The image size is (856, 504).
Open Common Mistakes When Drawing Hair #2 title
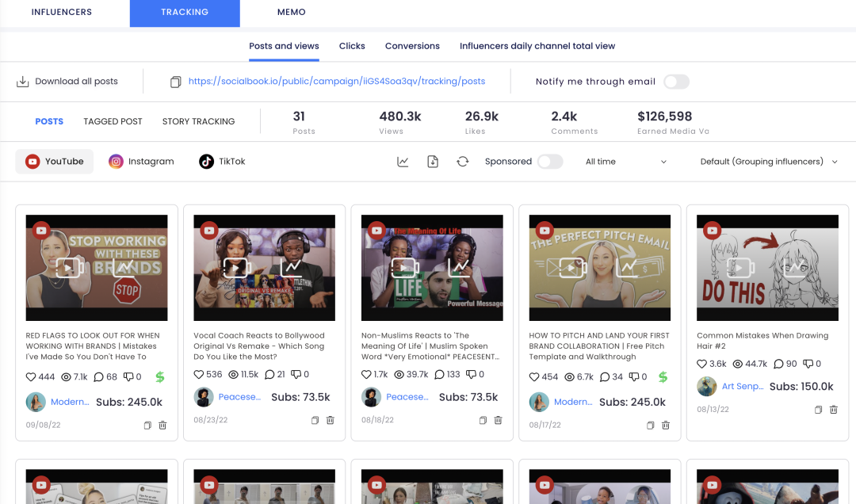pos(762,341)
